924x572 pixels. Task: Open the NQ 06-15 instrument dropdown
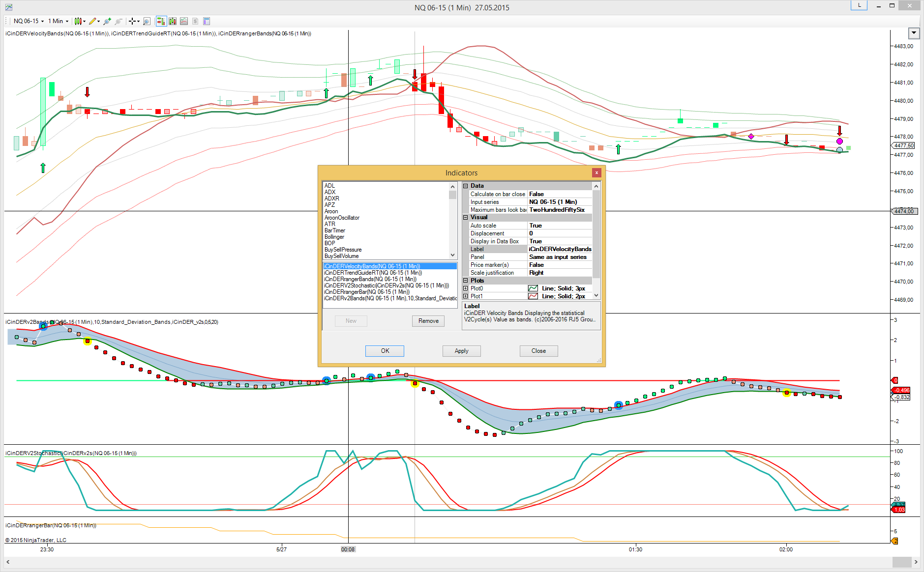click(29, 21)
